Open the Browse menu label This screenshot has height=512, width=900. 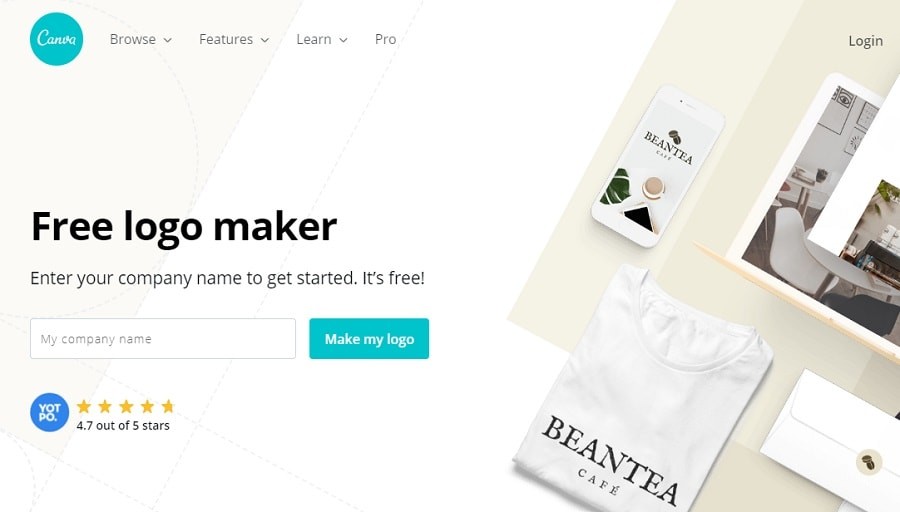click(133, 39)
